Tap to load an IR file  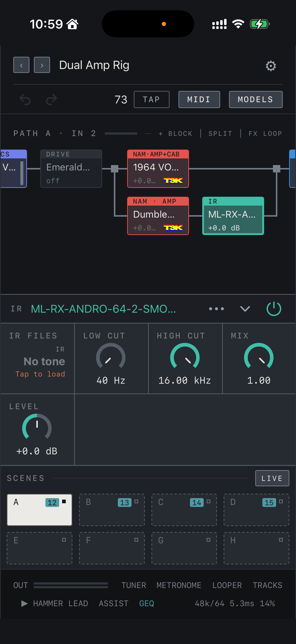point(40,374)
